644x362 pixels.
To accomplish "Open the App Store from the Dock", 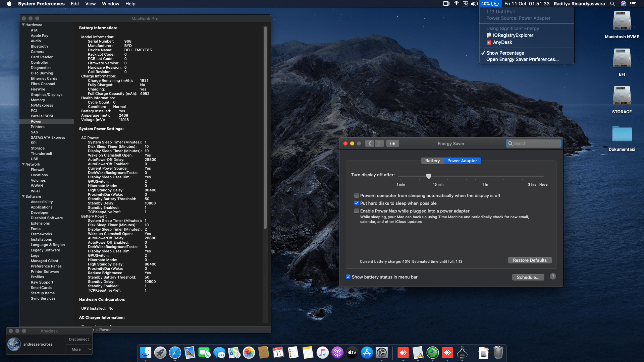I will [x=367, y=353].
